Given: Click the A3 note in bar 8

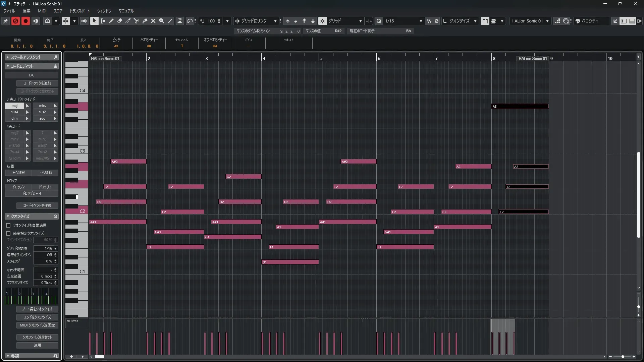Looking at the screenshot, I should coord(520,106).
